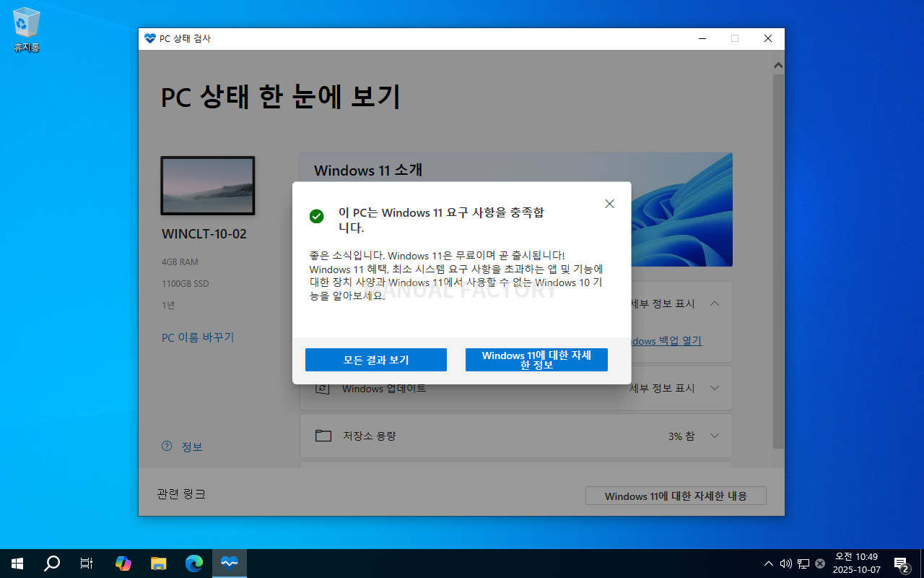Expand the 저장소 용량 section chevron
924x578 pixels.
pyautogui.click(x=715, y=436)
